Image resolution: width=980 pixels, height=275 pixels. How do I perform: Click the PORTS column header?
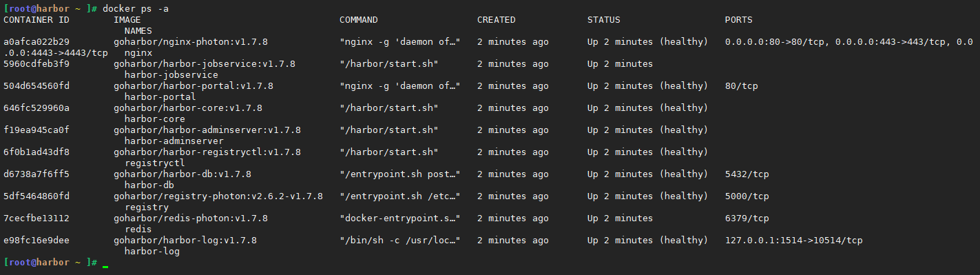(x=739, y=20)
